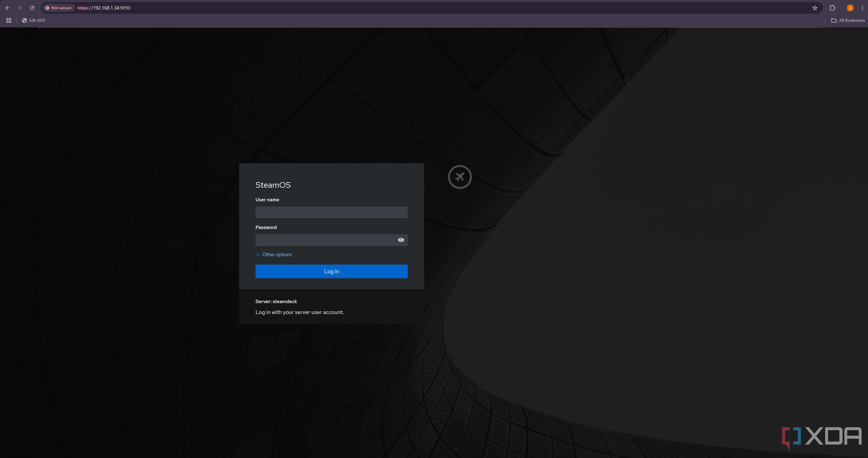Open the orange profile avatar

coord(850,8)
